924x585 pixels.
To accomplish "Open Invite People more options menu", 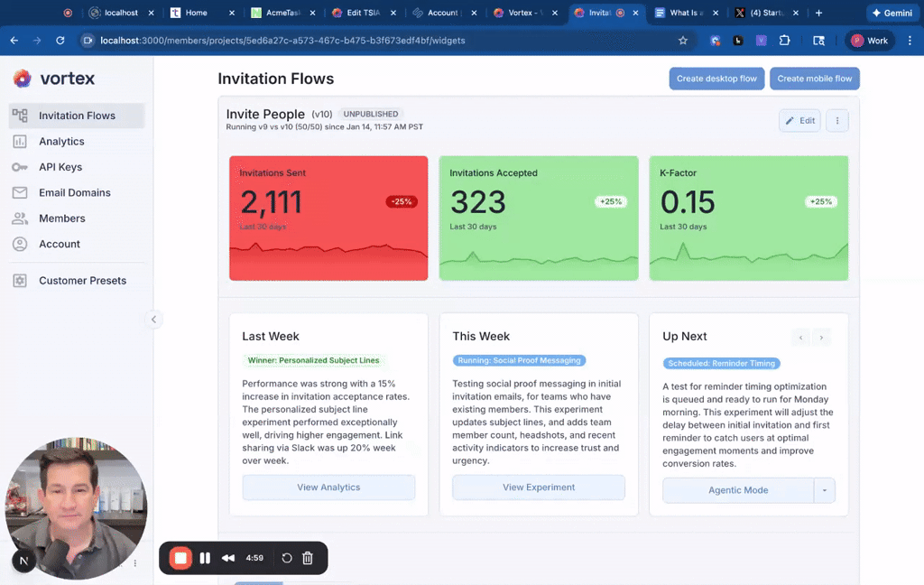I will [x=837, y=121].
